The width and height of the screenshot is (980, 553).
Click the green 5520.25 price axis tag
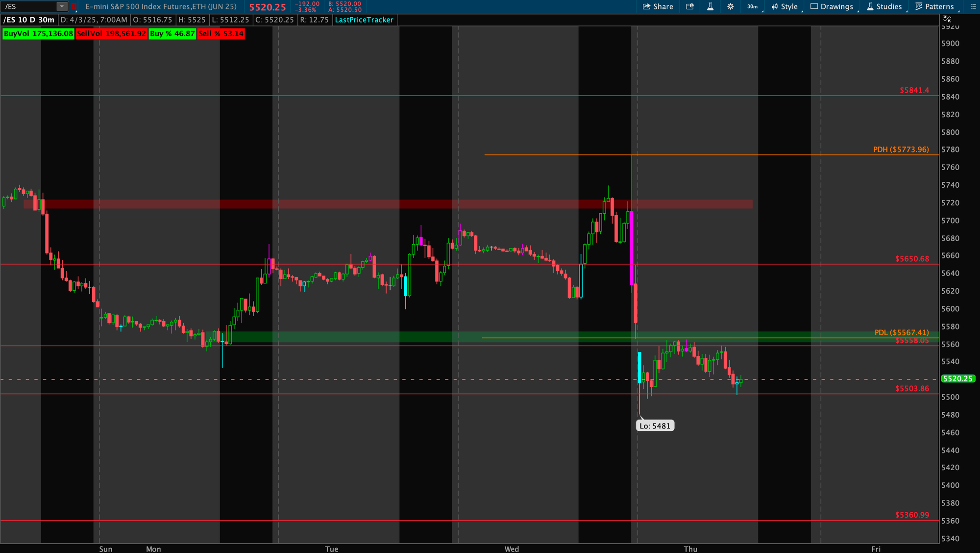(957, 378)
